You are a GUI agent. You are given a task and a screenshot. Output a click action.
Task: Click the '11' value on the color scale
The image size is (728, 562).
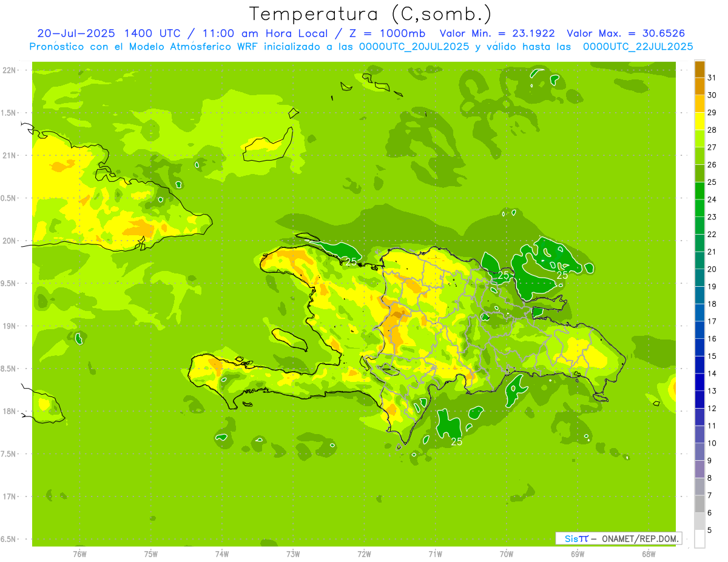pyautogui.click(x=712, y=426)
